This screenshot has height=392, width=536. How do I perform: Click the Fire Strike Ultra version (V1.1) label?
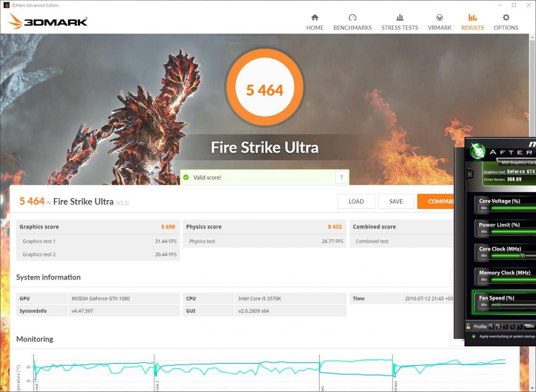(122, 203)
